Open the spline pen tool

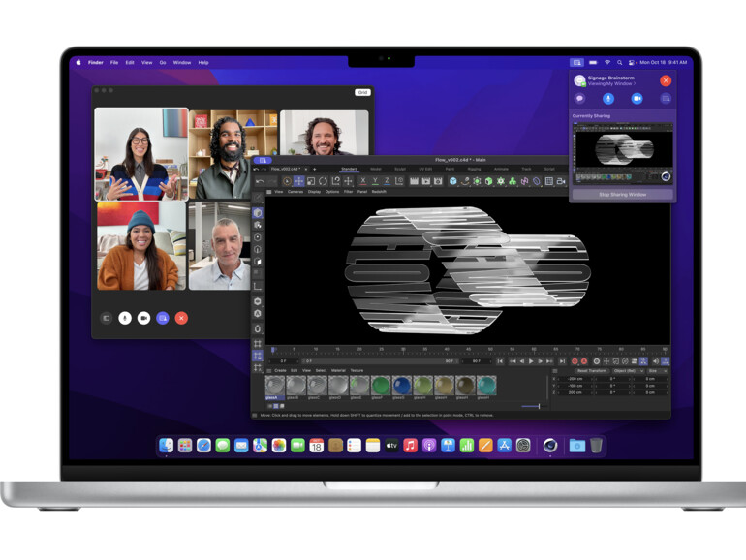[x=465, y=181]
